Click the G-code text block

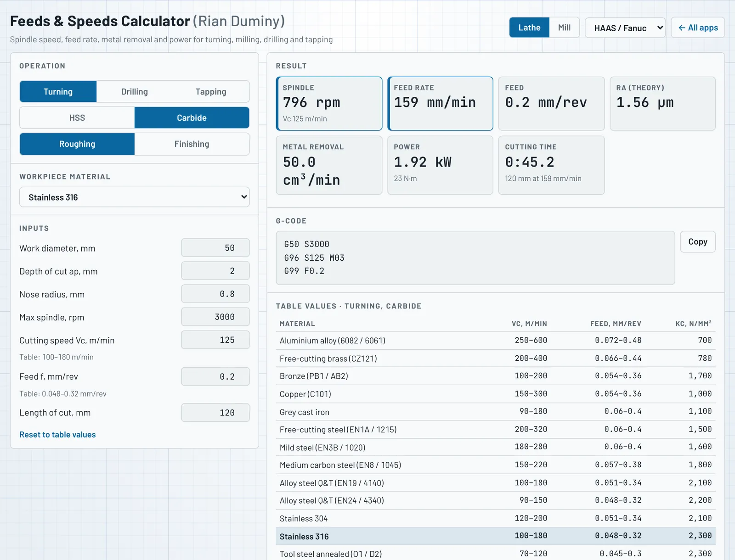click(475, 258)
